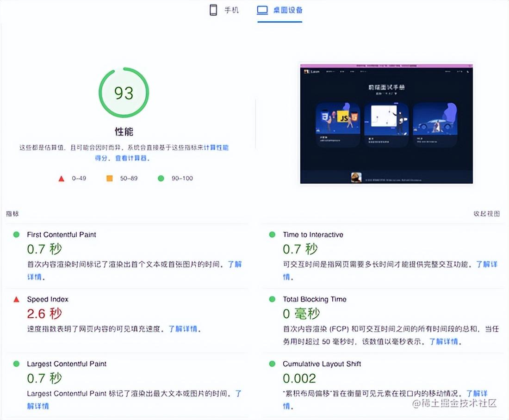
Task: Click the Total Blocking Time title
Action: pos(315,299)
